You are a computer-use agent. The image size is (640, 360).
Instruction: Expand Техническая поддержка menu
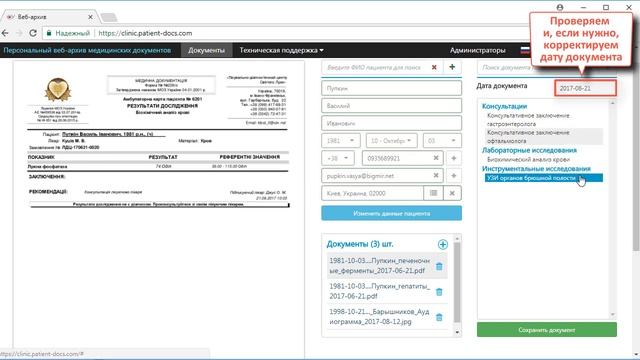click(281, 50)
